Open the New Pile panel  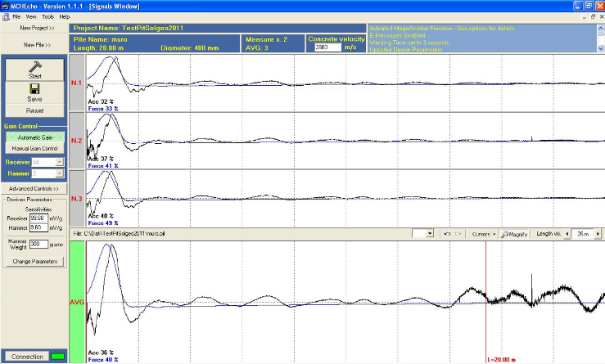click(37, 45)
